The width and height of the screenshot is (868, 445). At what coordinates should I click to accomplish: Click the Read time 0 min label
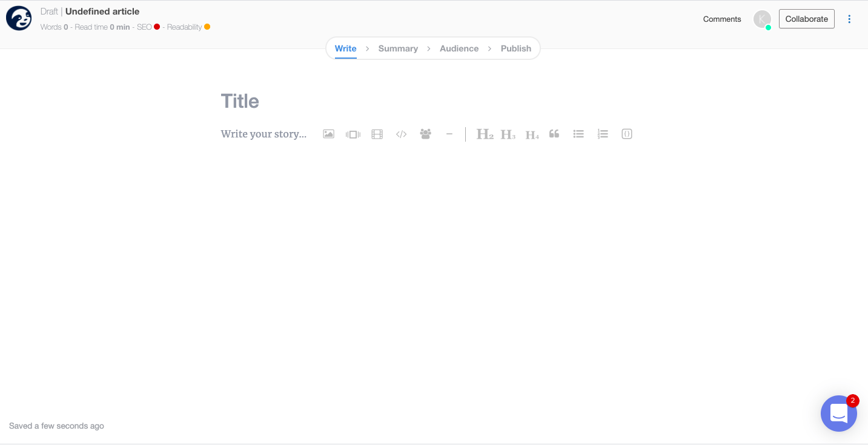click(102, 27)
